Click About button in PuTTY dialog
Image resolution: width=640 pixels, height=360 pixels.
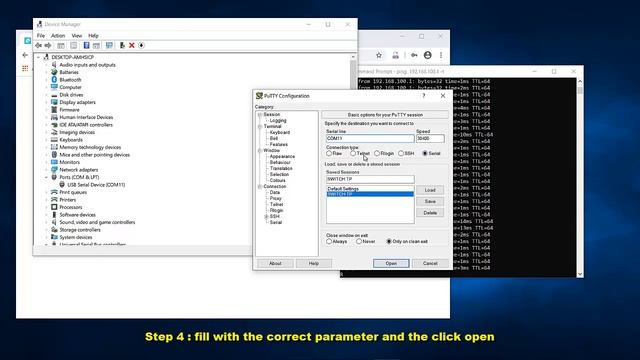click(275, 264)
